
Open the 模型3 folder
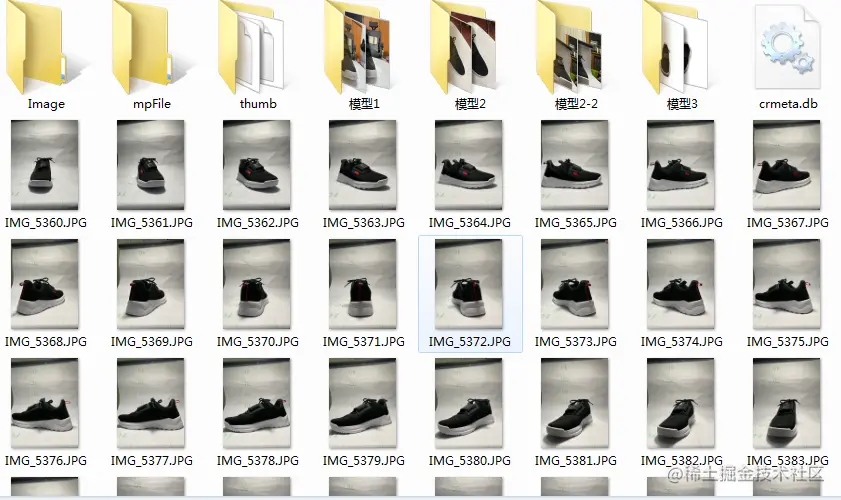tap(676, 47)
